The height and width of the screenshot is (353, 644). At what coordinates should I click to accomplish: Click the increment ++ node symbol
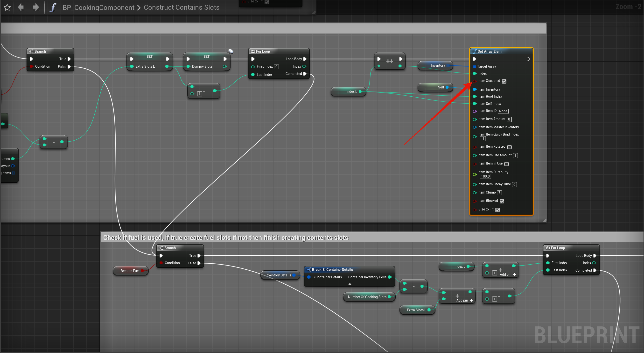point(390,61)
